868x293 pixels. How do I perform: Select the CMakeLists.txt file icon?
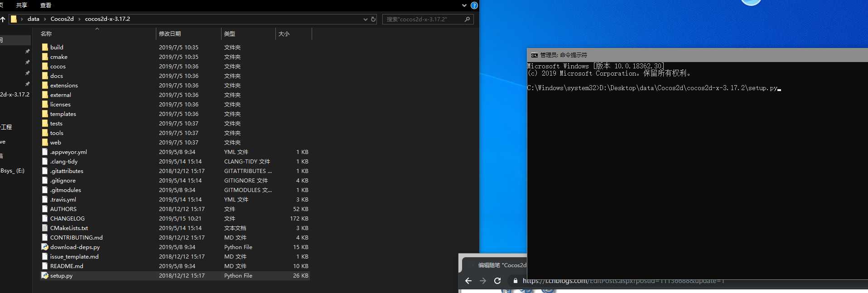point(45,228)
